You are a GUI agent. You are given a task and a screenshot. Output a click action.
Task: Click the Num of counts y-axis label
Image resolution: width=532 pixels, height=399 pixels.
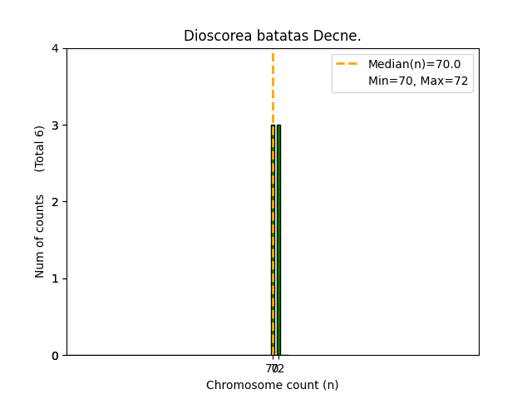tap(40, 236)
